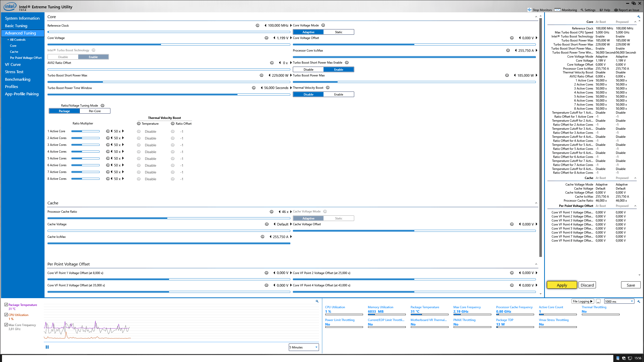Collapse Per Point Voltage Offset group in proposed panel
This screenshot has width=644, height=362.
(635, 206)
